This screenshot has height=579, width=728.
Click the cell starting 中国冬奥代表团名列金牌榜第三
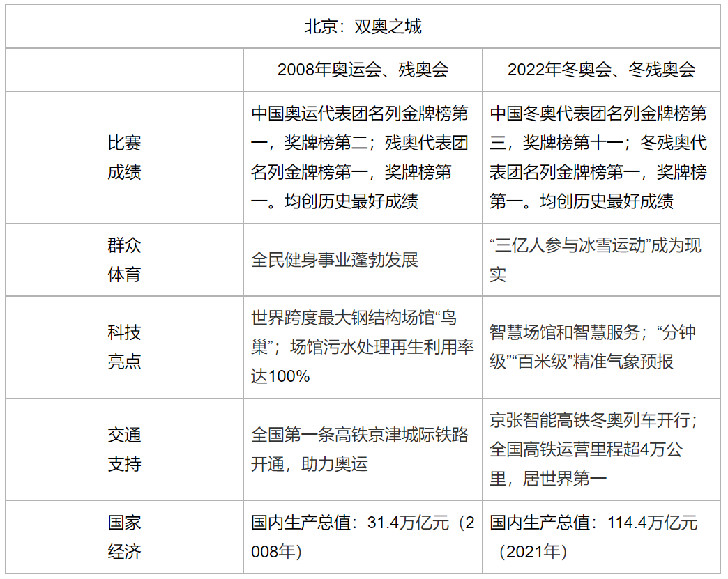(601, 157)
